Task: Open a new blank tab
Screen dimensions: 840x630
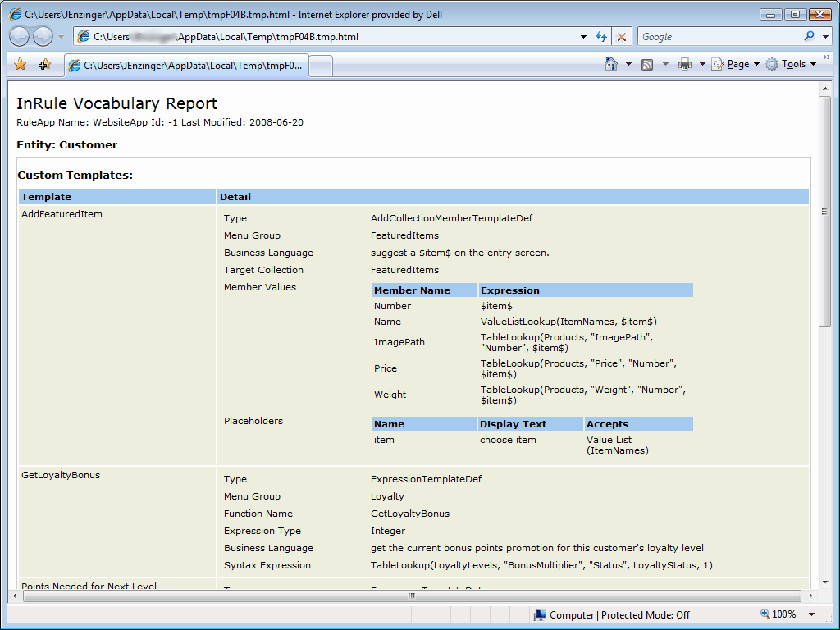Action: coord(321,66)
